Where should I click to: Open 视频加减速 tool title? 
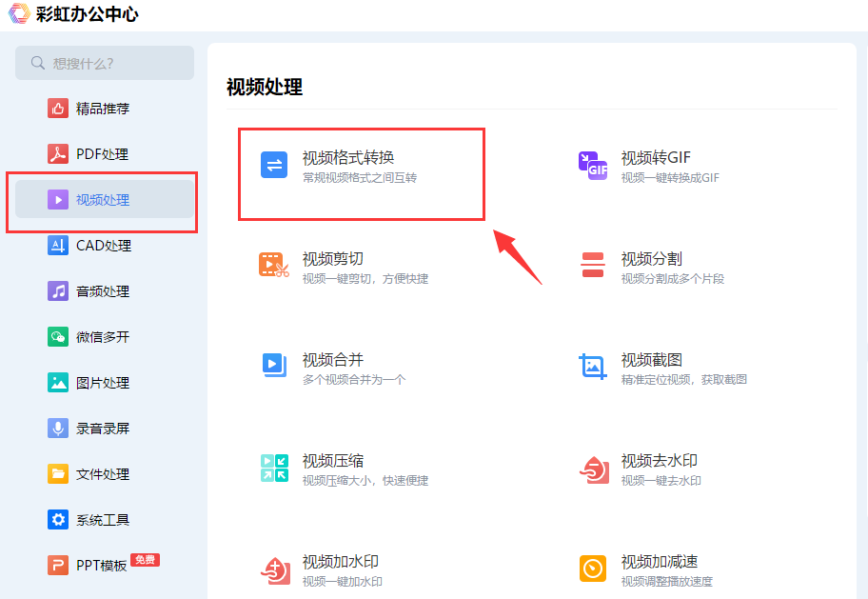tap(660, 561)
